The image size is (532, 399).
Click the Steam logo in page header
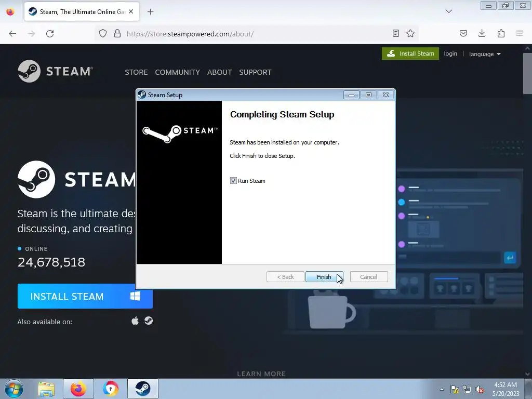[x=55, y=71]
